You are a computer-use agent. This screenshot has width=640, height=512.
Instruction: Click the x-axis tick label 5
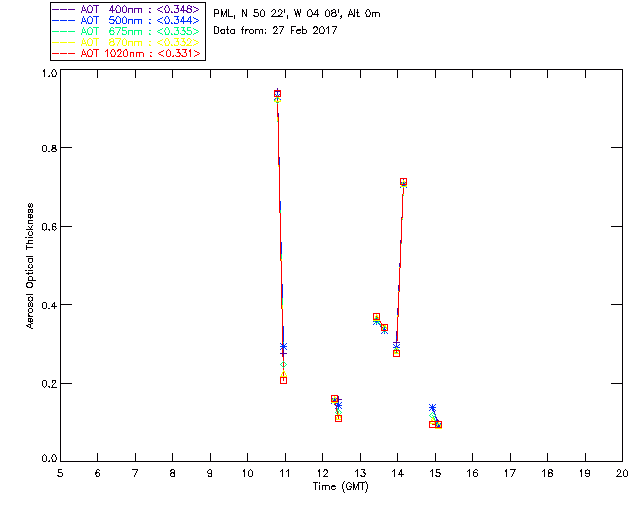click(60, 473)
